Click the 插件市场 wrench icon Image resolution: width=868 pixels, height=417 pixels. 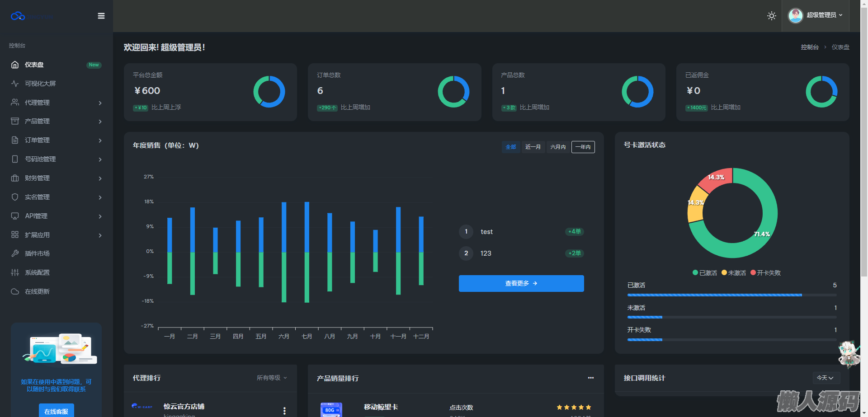pos(15,253)
